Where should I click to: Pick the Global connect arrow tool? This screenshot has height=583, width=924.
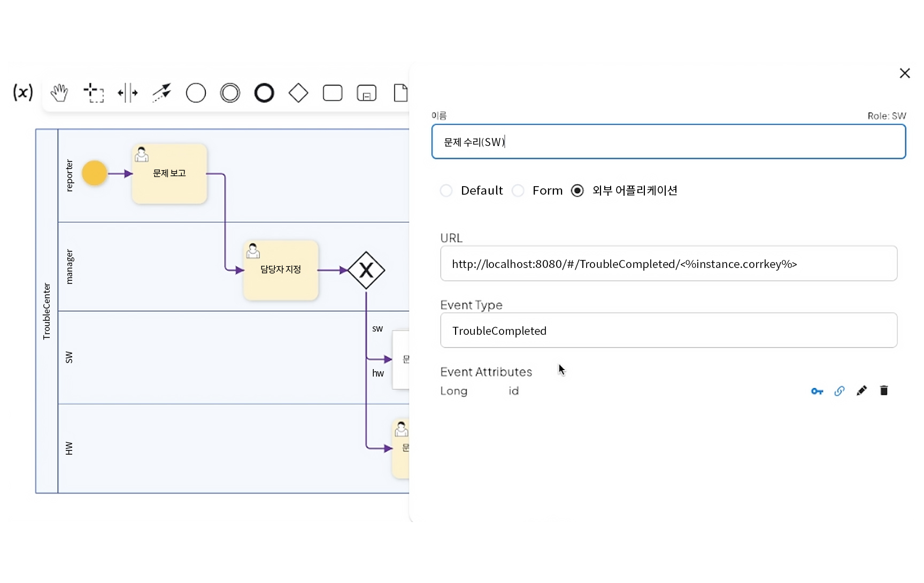161,93
